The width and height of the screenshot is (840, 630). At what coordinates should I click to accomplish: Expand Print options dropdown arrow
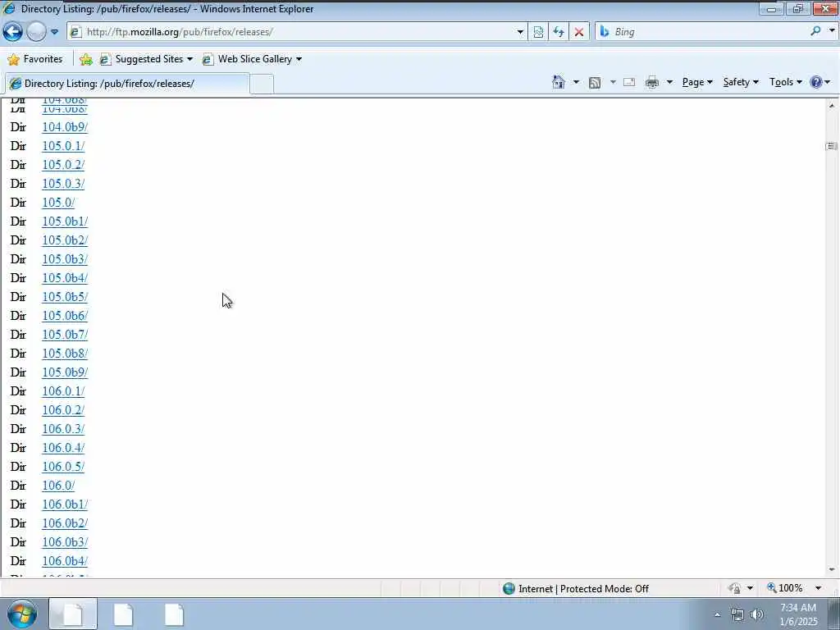coord(669,82)
